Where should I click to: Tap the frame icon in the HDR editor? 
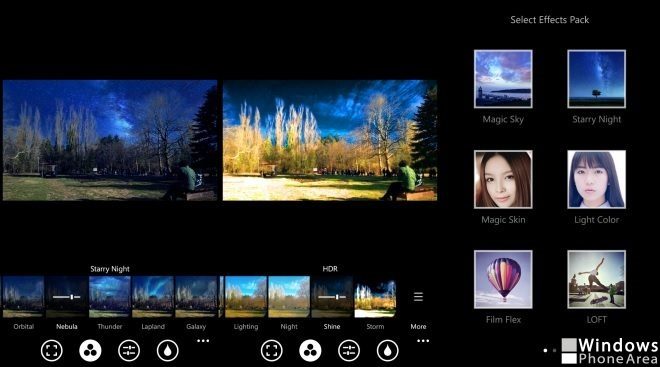271,351
